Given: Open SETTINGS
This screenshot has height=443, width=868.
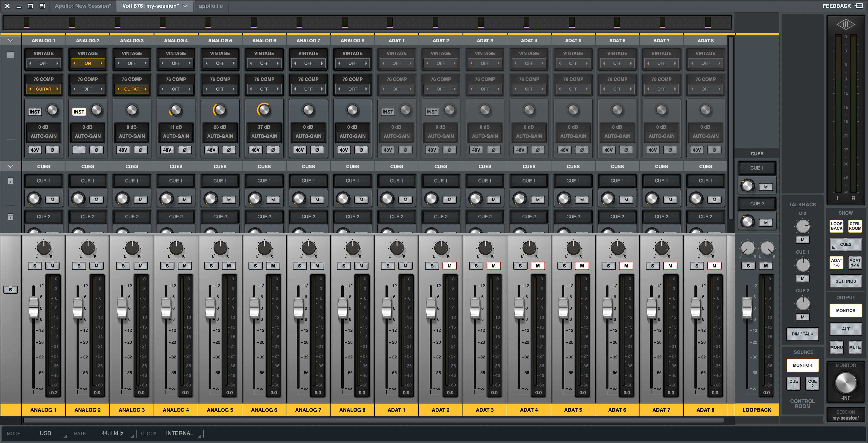Looking at the screenshot, I should coord(845,281).
